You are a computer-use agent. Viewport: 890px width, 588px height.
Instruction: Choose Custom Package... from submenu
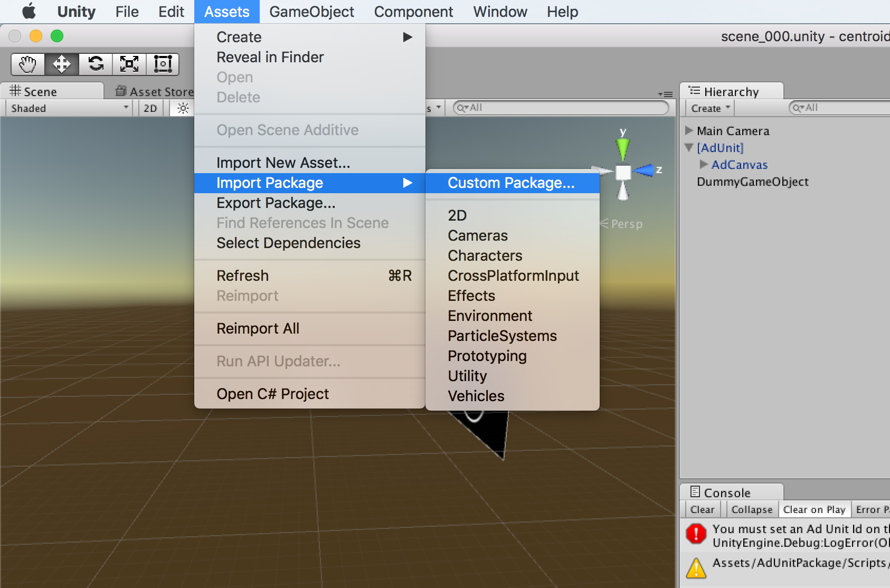pos(513,183)
